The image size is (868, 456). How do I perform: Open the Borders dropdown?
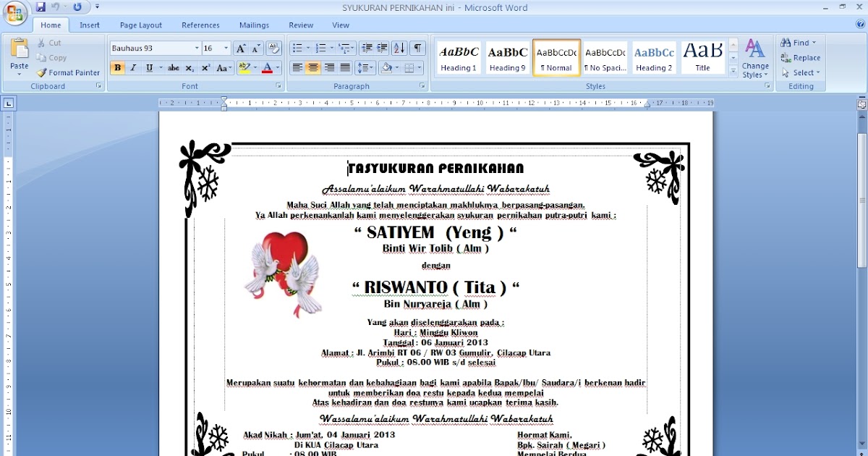click(x=420, y=68)
